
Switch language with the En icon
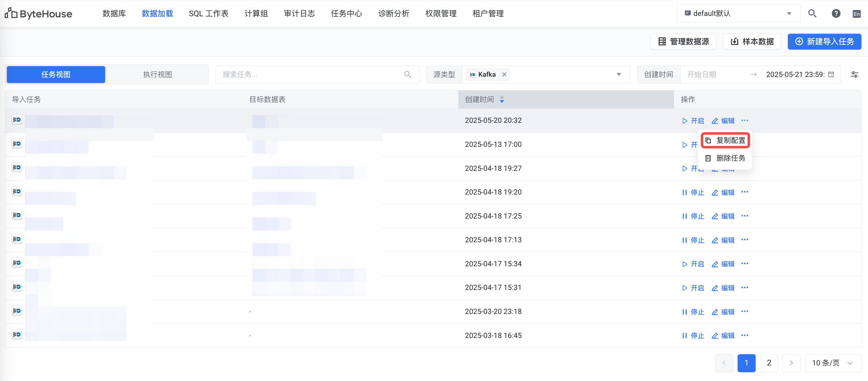click(x=856, y=14)
